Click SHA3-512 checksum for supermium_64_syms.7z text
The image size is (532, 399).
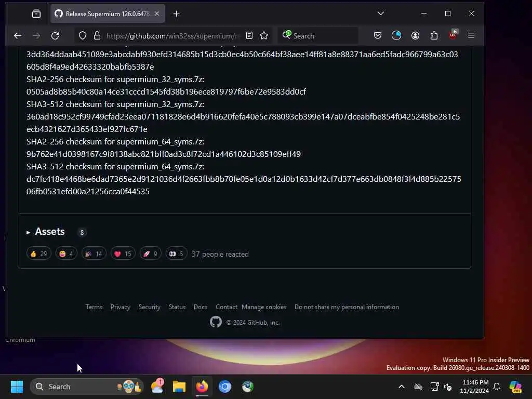pyautogui.click(x=115, y=167)
